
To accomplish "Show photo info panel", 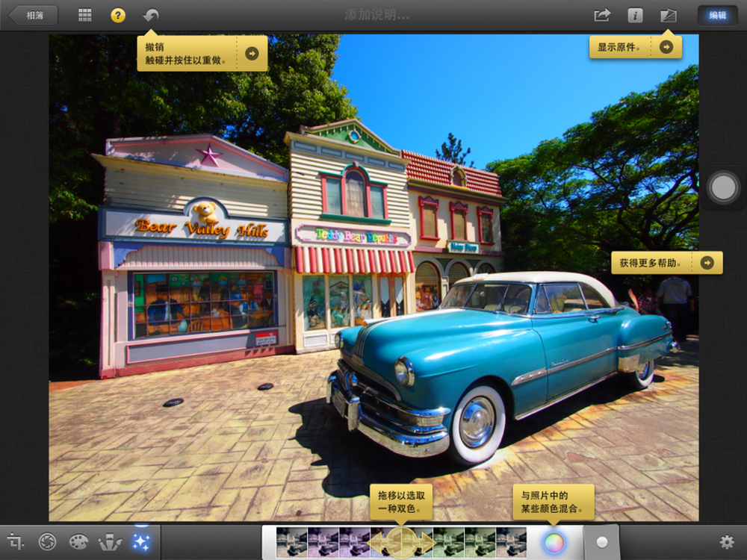I will 635,15.
